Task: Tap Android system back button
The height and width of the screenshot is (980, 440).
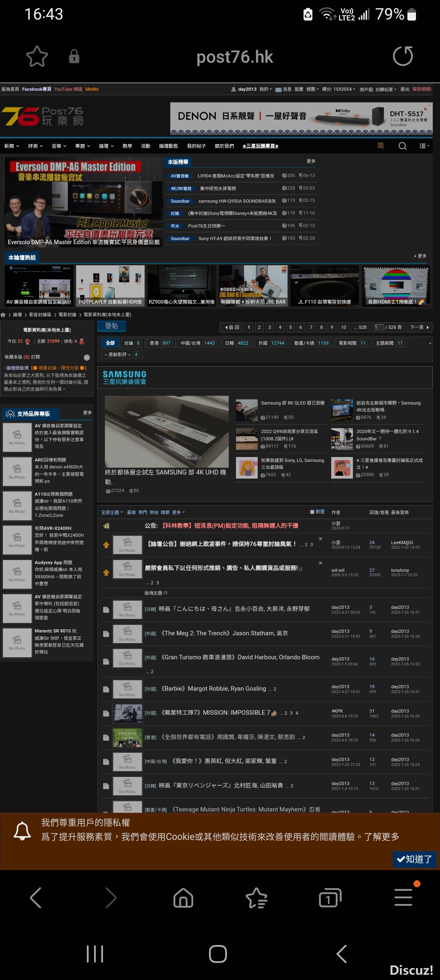Action: (x=341, y=954)
